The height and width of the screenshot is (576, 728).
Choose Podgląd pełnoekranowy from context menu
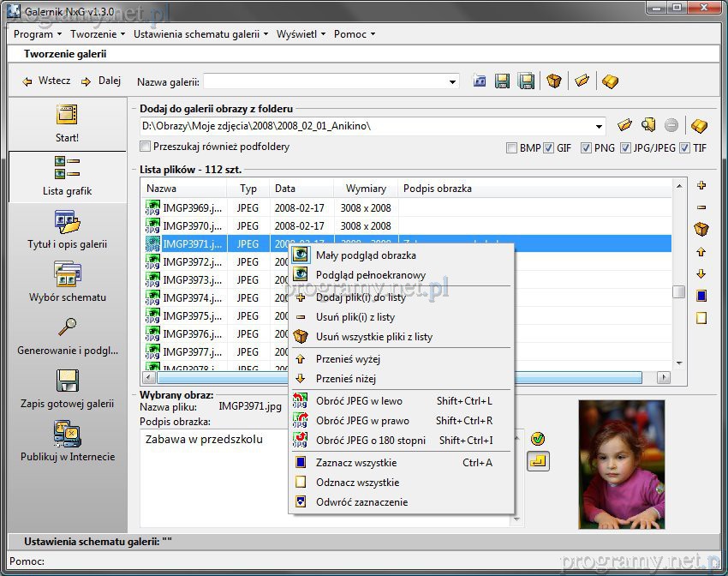tap(370, 275)
